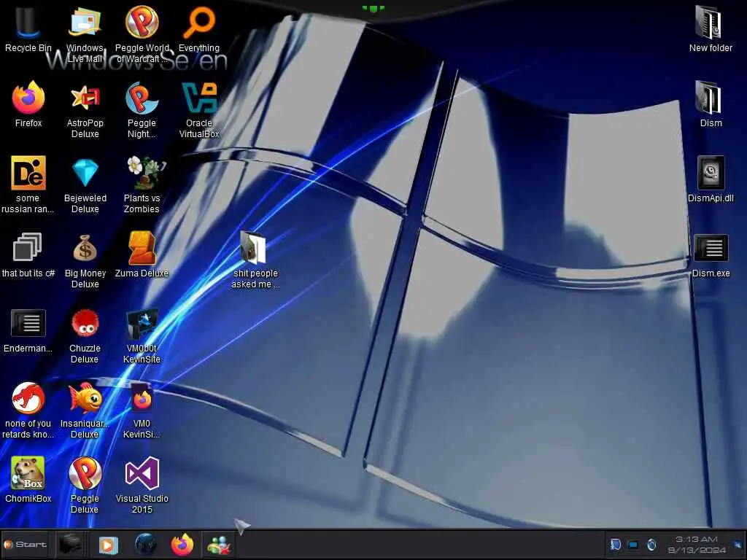
Task: Click the globe browser icon on taskbar
Action: [x=145, y=544]
